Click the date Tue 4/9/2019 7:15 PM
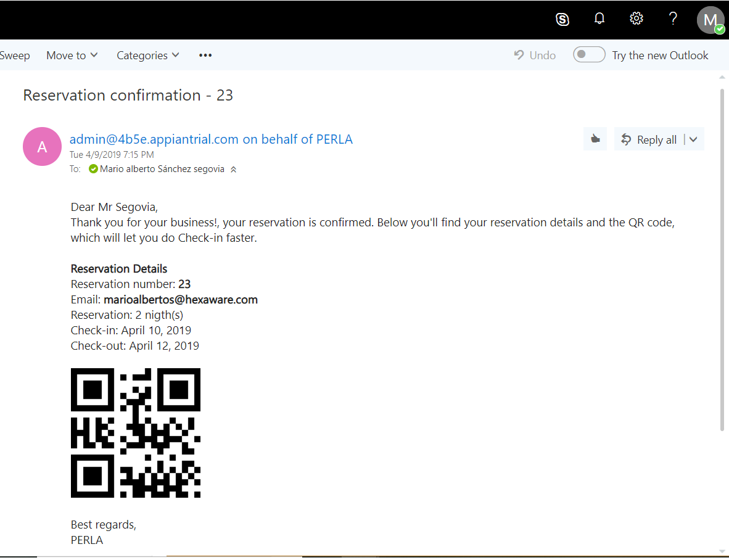Screen dimensions: 729x560 tap(112, 154)
